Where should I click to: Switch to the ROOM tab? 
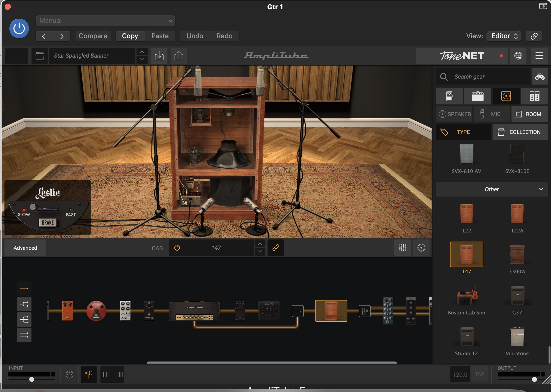coord(530,114)
